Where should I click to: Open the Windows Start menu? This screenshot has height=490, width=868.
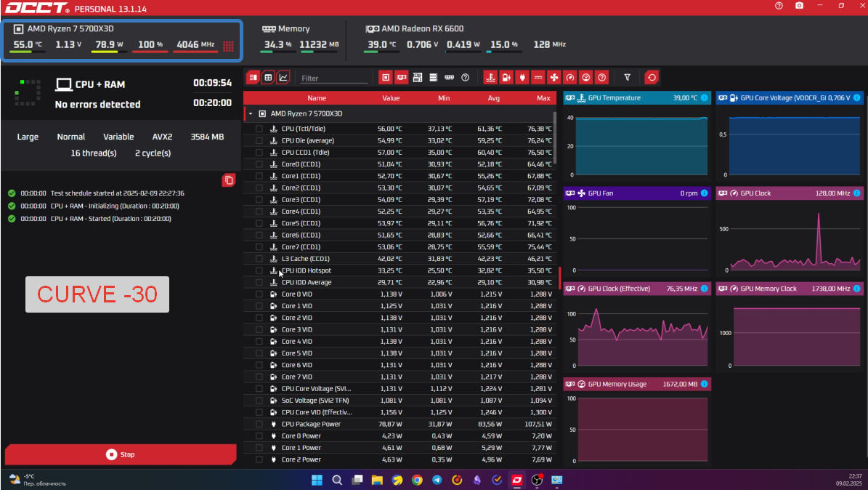pyautogui.click(x=317, y=480)
